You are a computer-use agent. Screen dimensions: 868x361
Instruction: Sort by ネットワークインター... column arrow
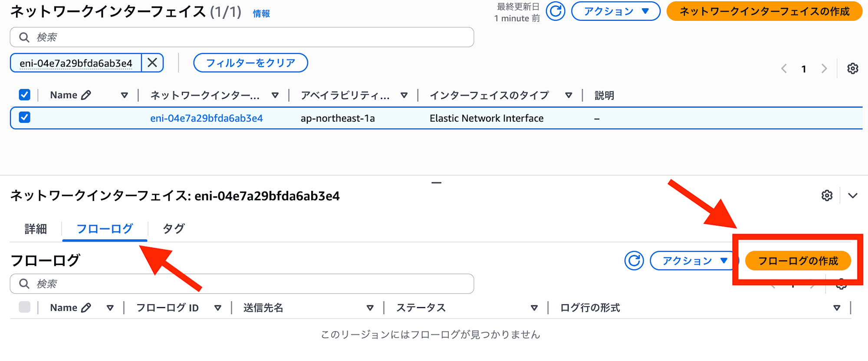[x=275, y=95]
